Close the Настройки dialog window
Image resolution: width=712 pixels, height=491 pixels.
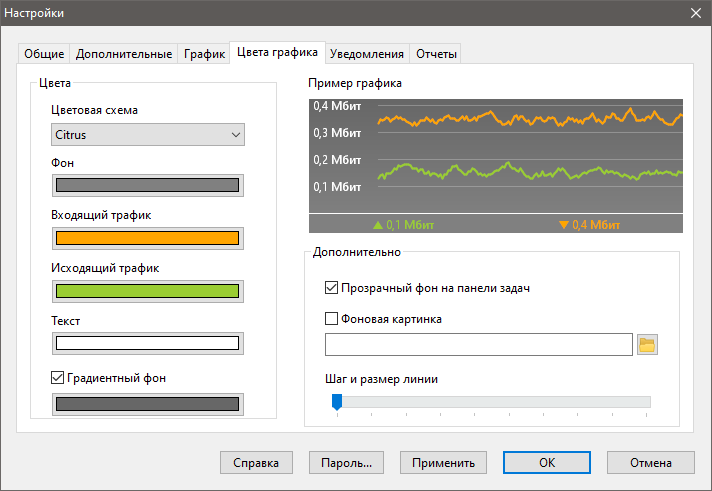(696, 13)
